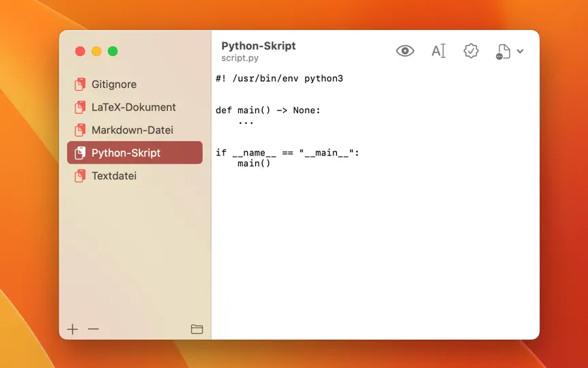Select the Gitignore template

[135, 84]
